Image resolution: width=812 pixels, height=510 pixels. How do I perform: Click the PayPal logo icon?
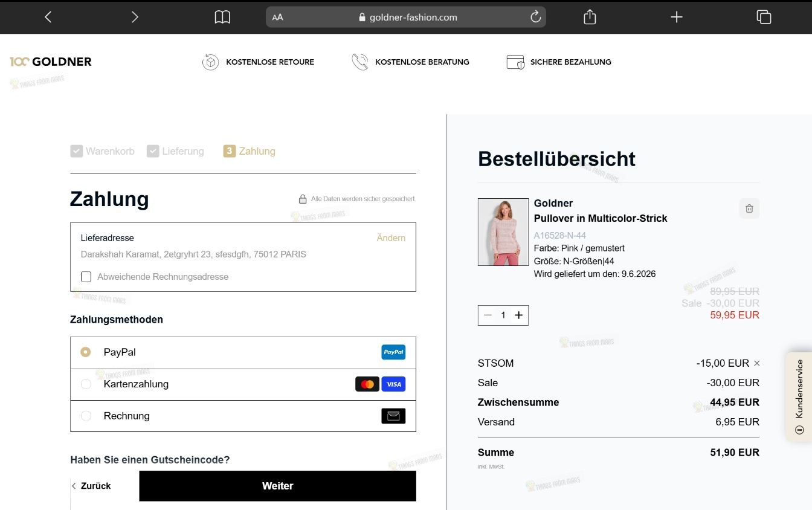click(393, 352)
